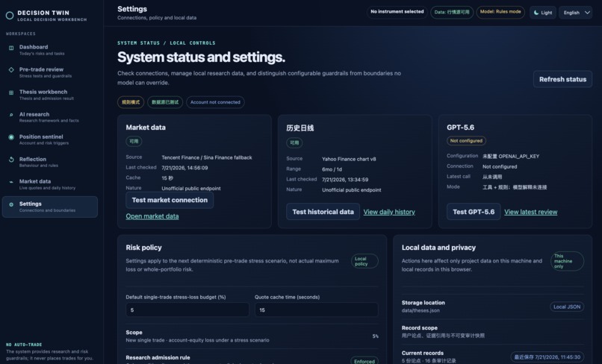The width and height of the screenshot is (602, 364).
Task: Navigate to AI research workspace
Action: [x=50, y=117]
